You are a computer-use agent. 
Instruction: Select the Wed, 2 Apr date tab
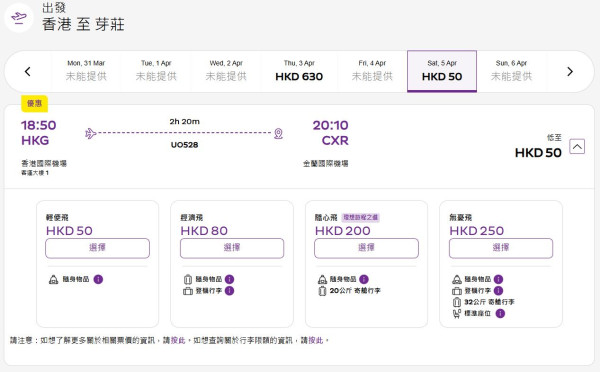coord(226,71)
